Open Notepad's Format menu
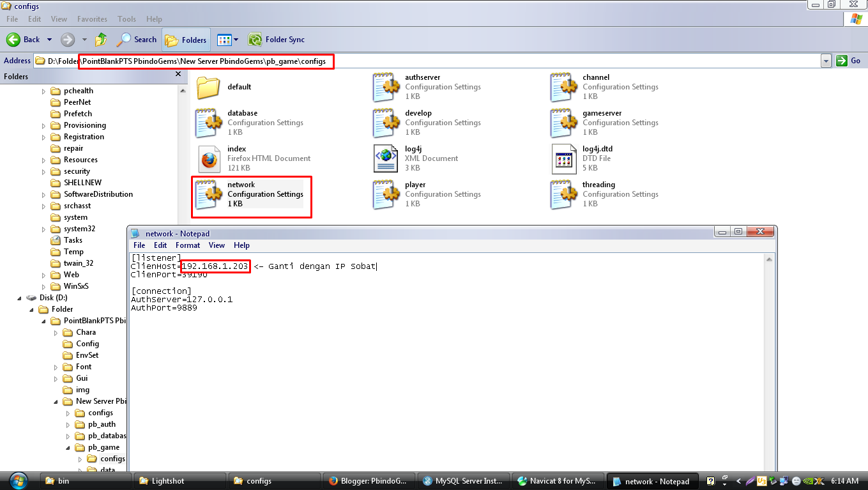 click(x=188, y=245)
